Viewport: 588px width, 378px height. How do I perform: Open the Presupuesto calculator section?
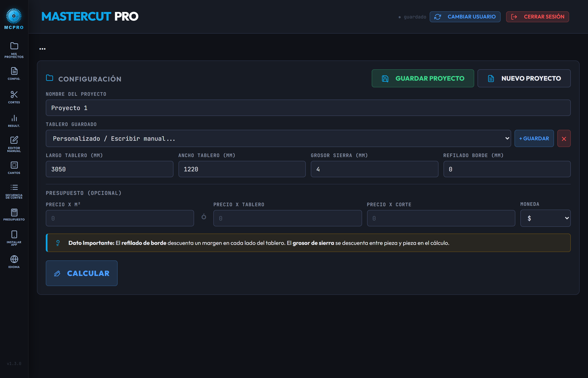14,215
